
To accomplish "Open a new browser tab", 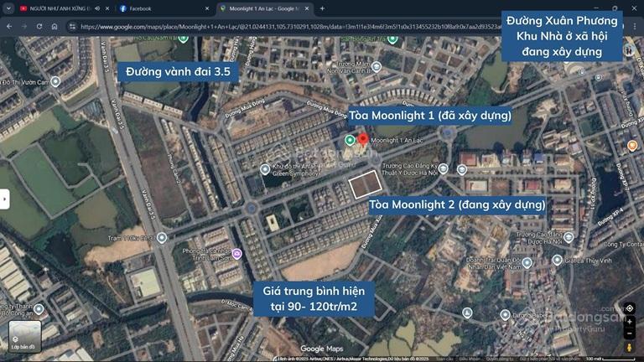I will [323, 8].
